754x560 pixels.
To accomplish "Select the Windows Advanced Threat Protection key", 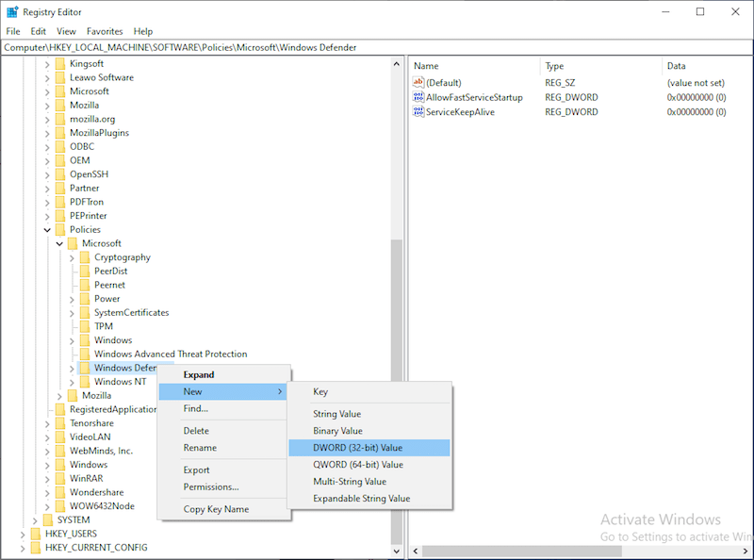I will (170, 354).
